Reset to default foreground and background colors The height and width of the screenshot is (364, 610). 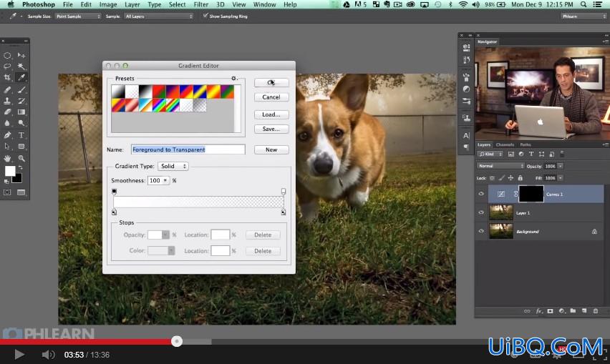pyautogui.click(x=6, y=182)
